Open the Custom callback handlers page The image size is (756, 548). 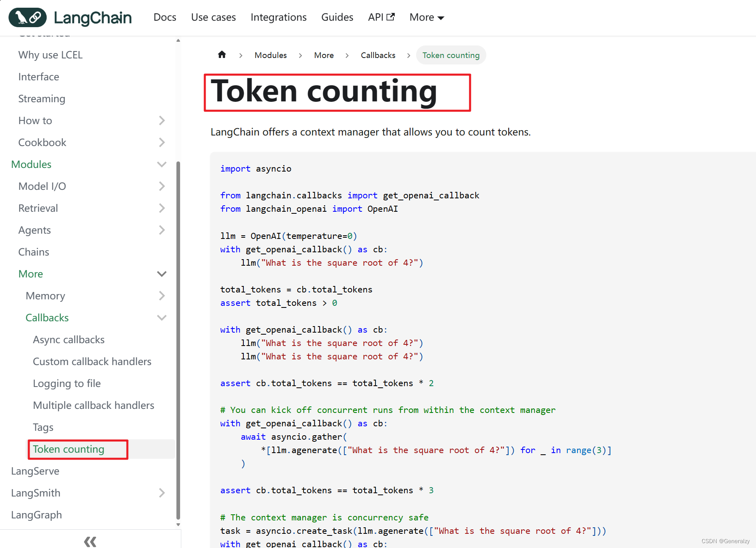(x=92, y=361)
